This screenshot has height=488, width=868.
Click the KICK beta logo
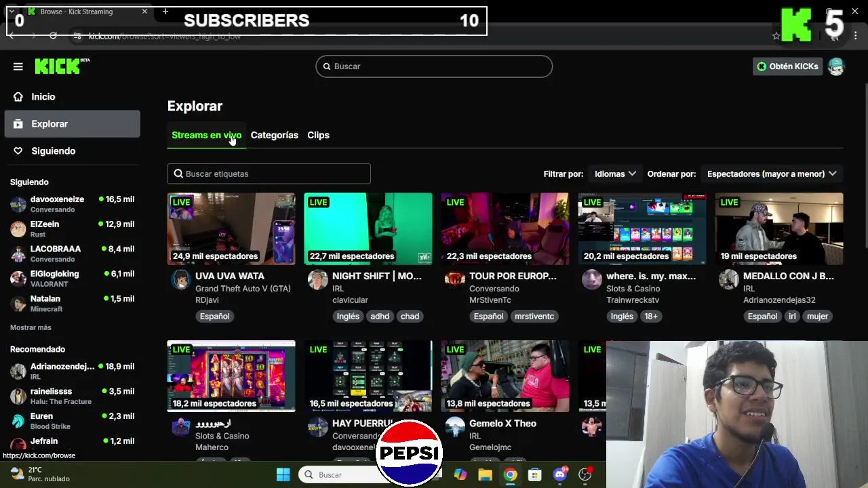(62, 66)
